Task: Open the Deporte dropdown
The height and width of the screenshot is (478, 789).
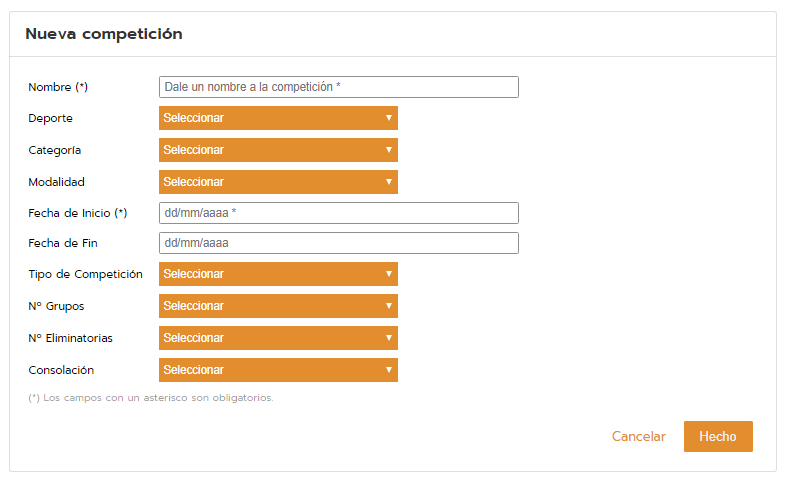Action: 278,118
